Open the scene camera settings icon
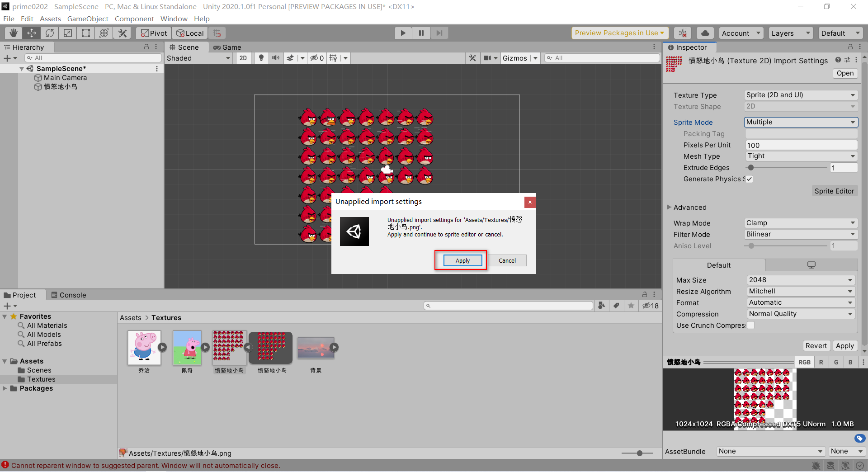 (x=487, y=58)
